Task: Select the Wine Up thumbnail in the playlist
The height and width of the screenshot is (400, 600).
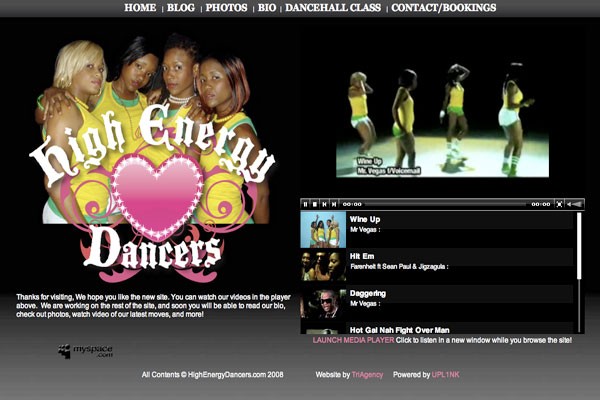Action: [x=323, y=230]
